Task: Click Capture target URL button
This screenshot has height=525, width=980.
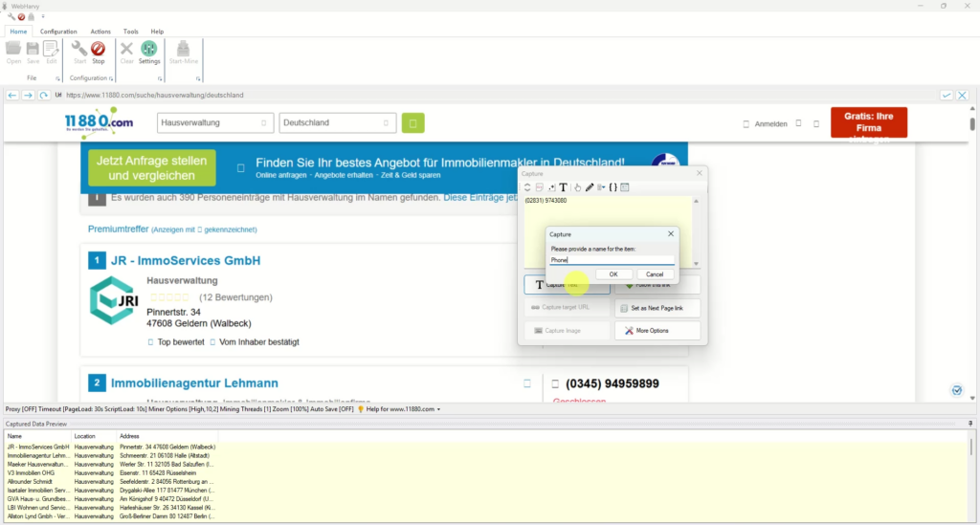Action: pos(567,307)
